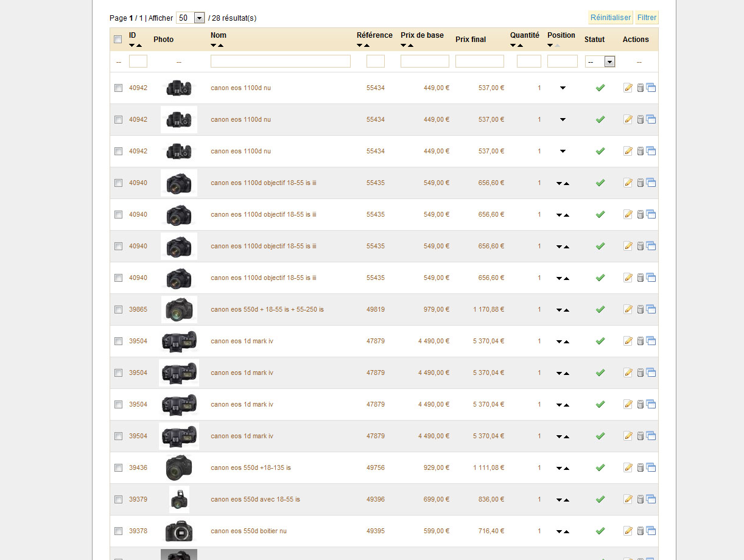Click the photo thumbnail of product 39865
The image size is (744, 560).
pos(179,309)
